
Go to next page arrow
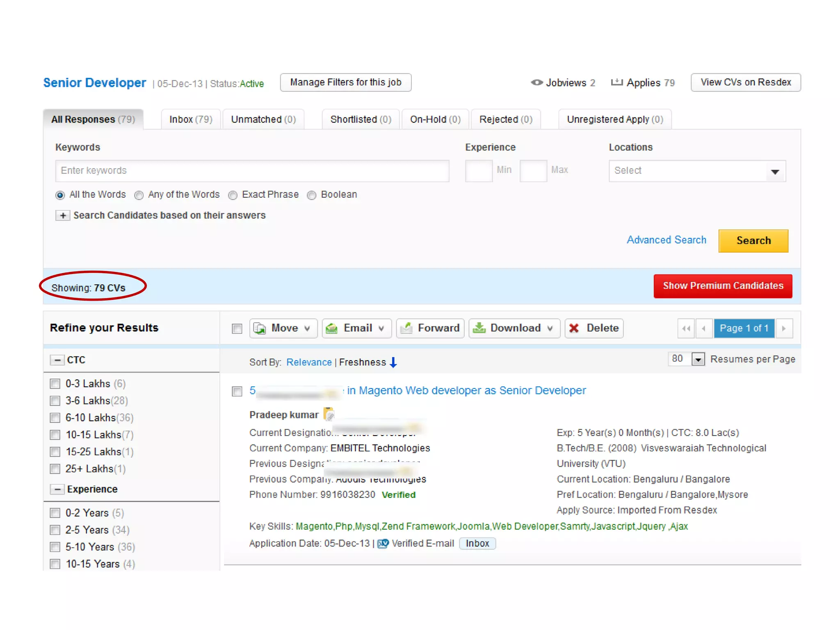784,328
